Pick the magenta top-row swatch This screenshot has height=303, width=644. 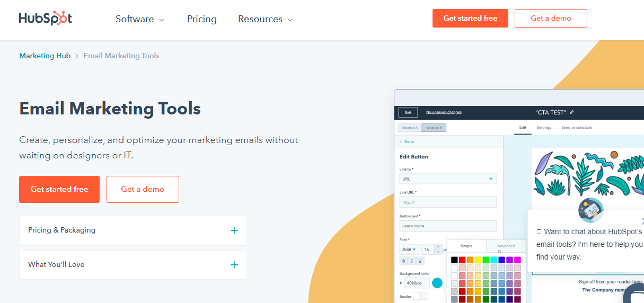click(x=518, y=260)
